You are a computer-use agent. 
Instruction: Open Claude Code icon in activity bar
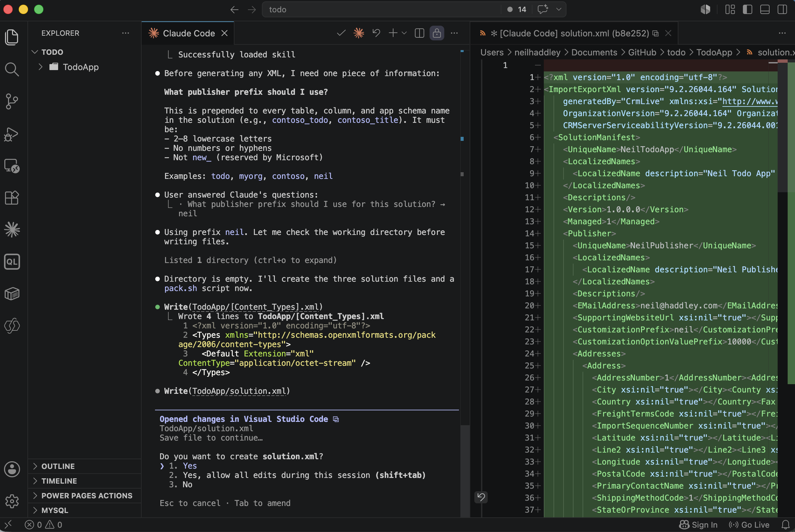pyautogui.click(x=12, y=230)
